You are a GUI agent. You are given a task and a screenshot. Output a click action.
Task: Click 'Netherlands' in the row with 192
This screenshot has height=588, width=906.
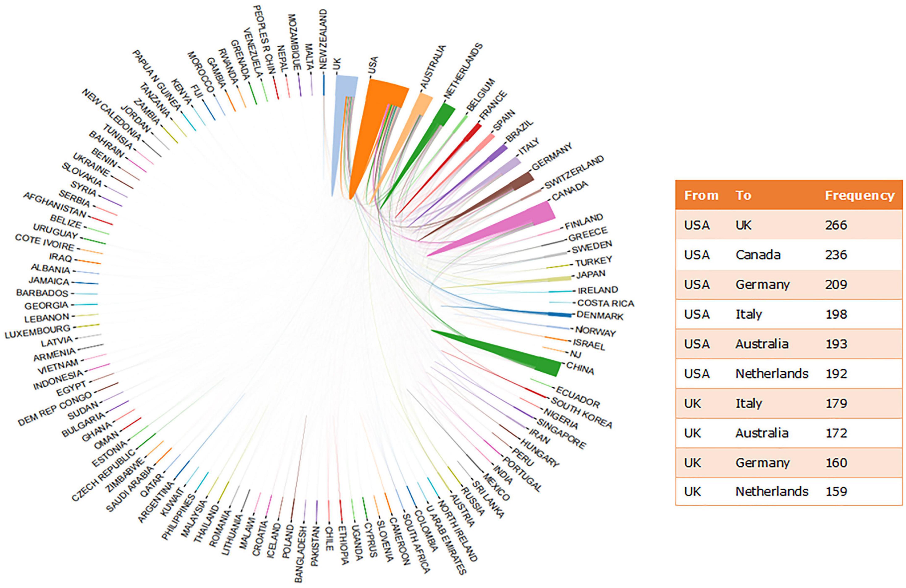[x=772, y=373]
